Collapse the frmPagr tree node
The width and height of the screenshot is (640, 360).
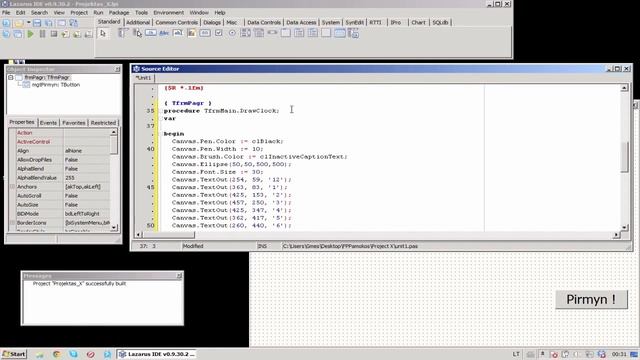(x=11, y=78)
